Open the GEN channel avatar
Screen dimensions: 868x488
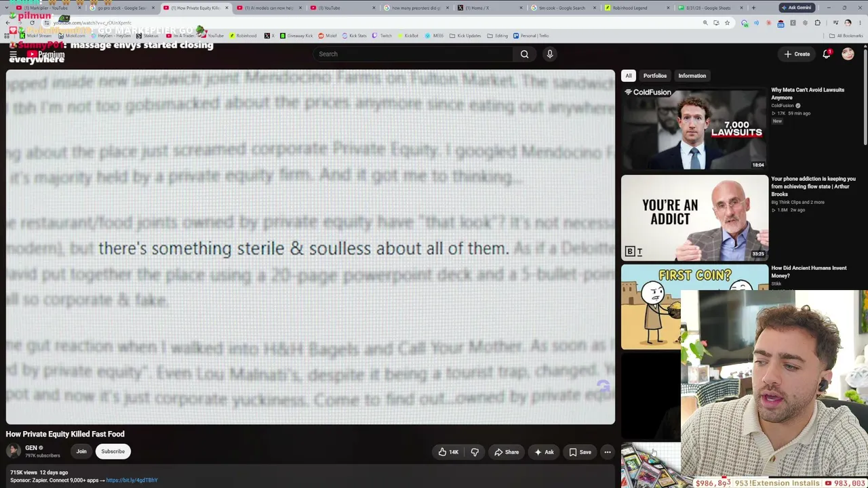click(x=14, y=451)
